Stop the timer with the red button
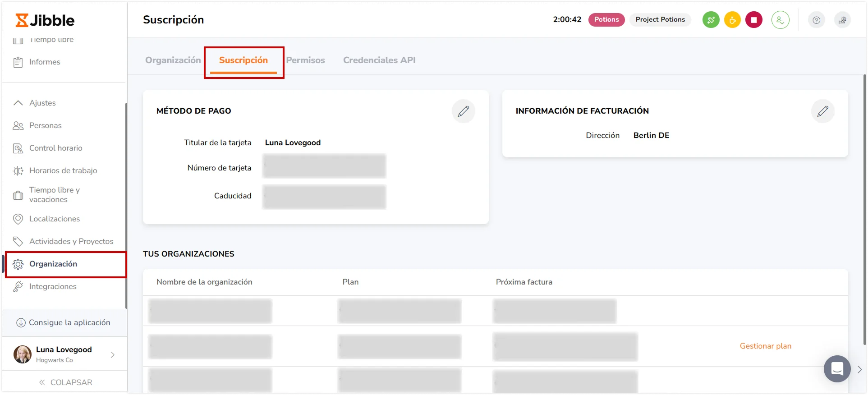Screen dimensions: 868x395 [x=754, y=20]
